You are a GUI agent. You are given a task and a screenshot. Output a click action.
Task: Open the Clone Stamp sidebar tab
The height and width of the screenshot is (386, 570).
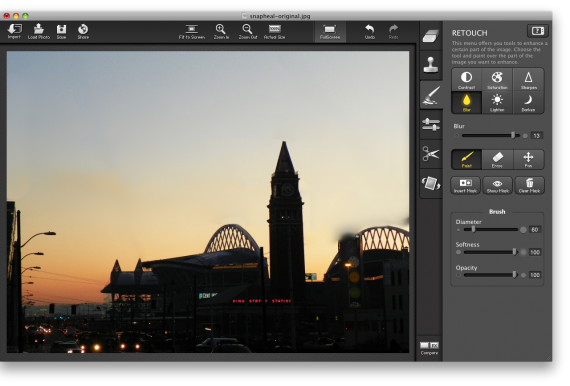point(431,65)
